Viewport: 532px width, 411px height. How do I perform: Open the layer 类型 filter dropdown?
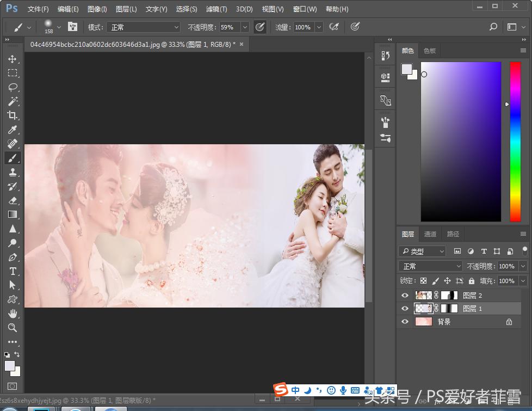[x=422, y=251]
